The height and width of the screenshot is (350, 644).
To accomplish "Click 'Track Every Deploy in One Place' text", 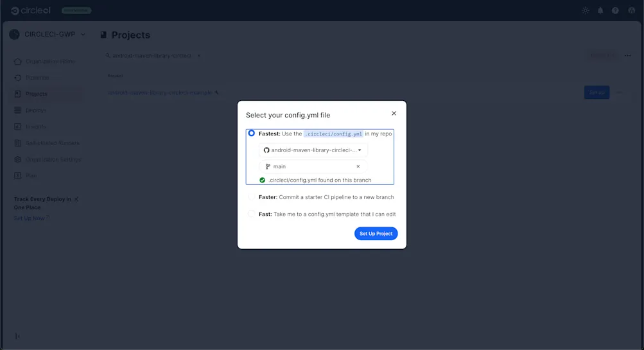I will coord(43,203).
